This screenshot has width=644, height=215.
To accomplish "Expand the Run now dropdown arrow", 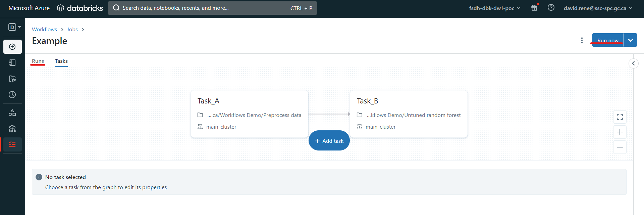I will 630,40.
